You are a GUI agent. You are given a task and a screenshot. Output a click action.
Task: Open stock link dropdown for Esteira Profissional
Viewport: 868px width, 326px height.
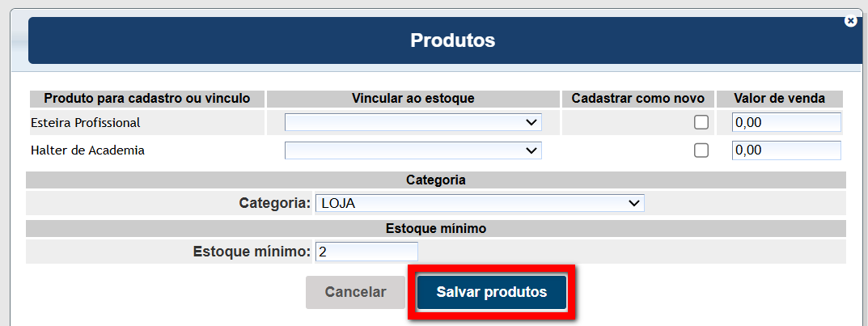tap(413, 122)
